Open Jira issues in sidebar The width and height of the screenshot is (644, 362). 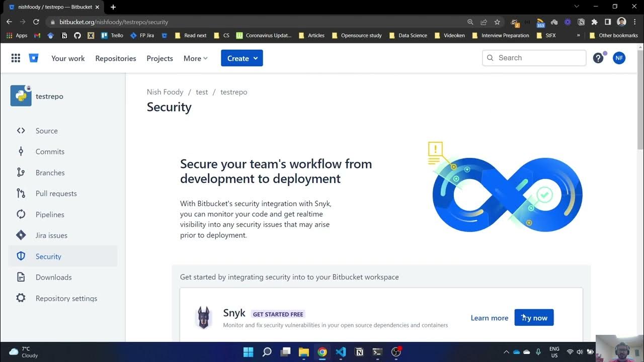tap(63, 235)
